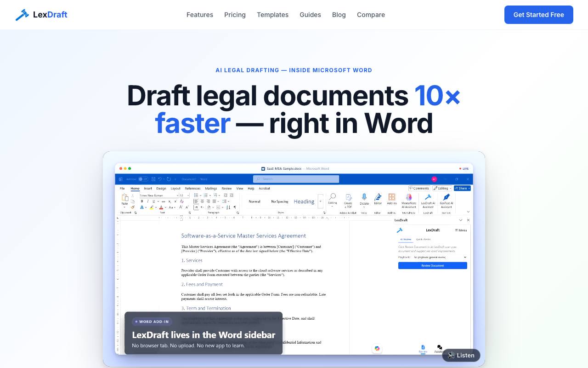Open the View ribbon tab
Viewport: 588px width, 368px height.
[x=240, y=188]
